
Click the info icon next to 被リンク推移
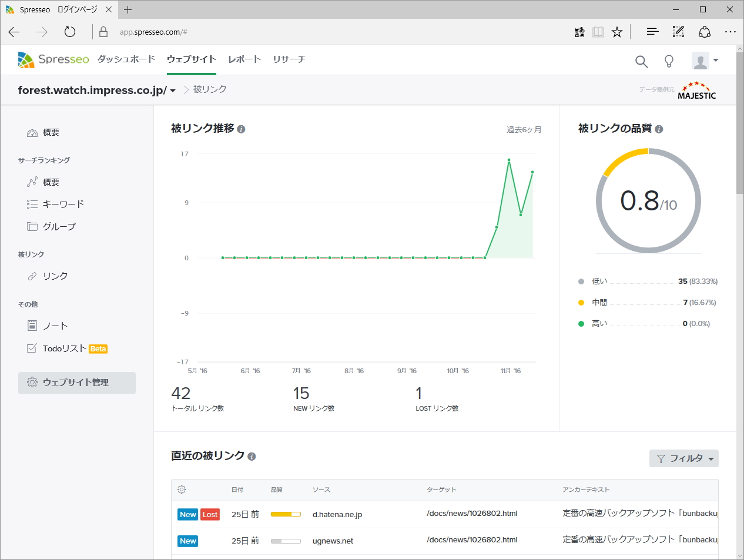click(240, 128)
